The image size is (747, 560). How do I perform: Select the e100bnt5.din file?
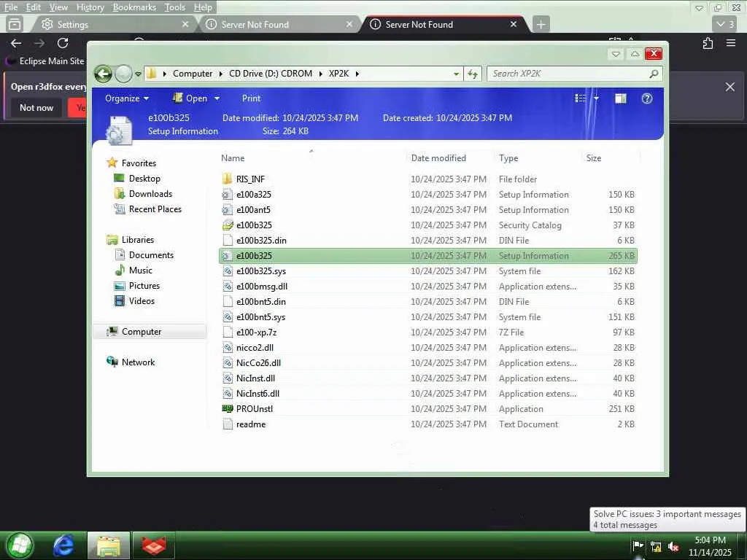click(260, 301)
